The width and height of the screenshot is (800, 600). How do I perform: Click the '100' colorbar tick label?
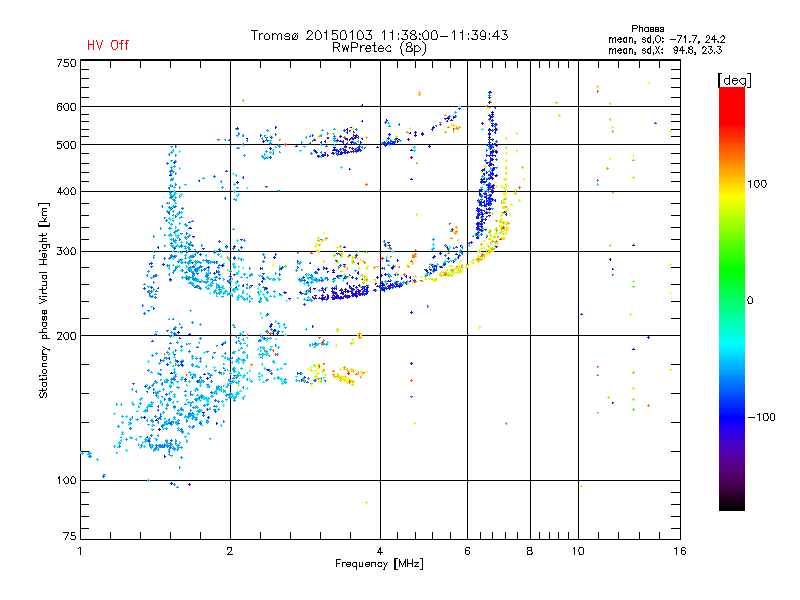coord(757,184)
